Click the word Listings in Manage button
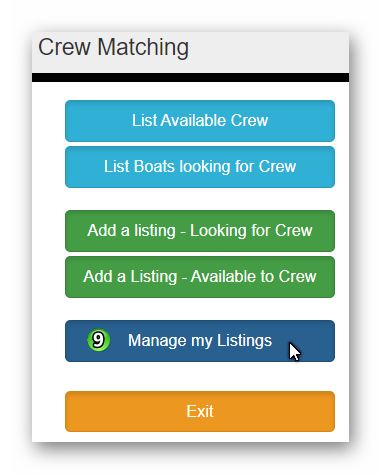The height and width of the screenshot is (475, 382). click(244, 341)
